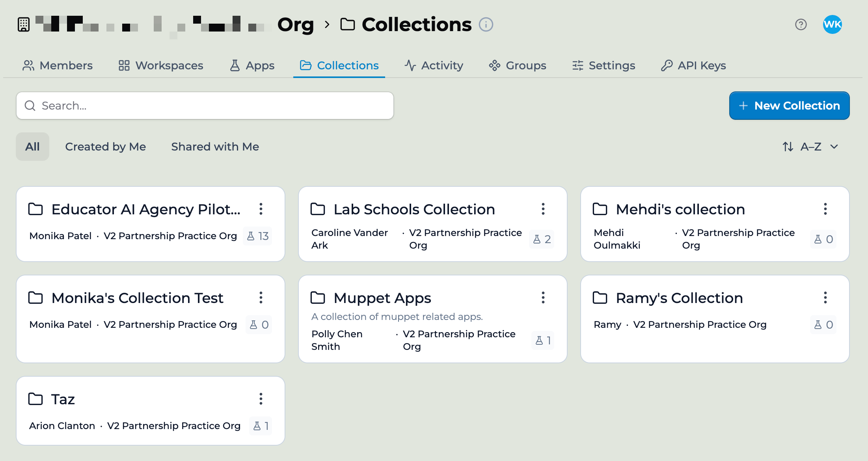The width and height of the screenshot is (868, 461).
Task: Click the 0 apps badge on Mehdi's collection
Action: 823,239
